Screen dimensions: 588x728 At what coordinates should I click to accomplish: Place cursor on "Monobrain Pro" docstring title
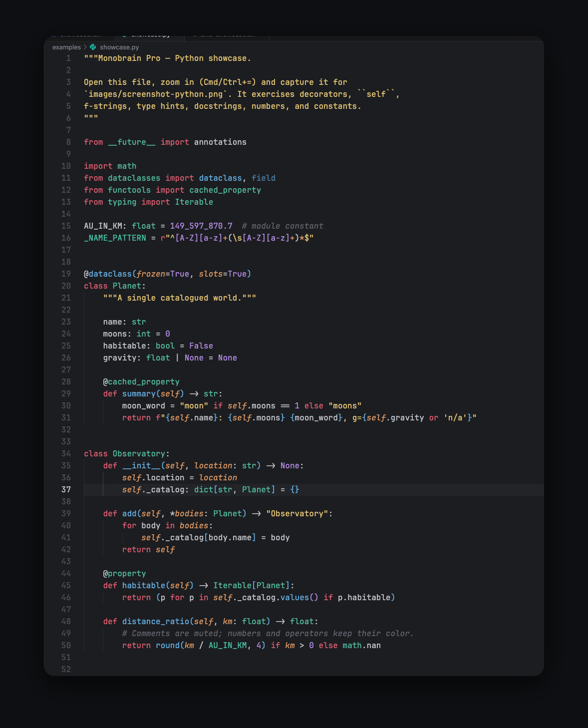pyautogui.click(x=129, y=58)
